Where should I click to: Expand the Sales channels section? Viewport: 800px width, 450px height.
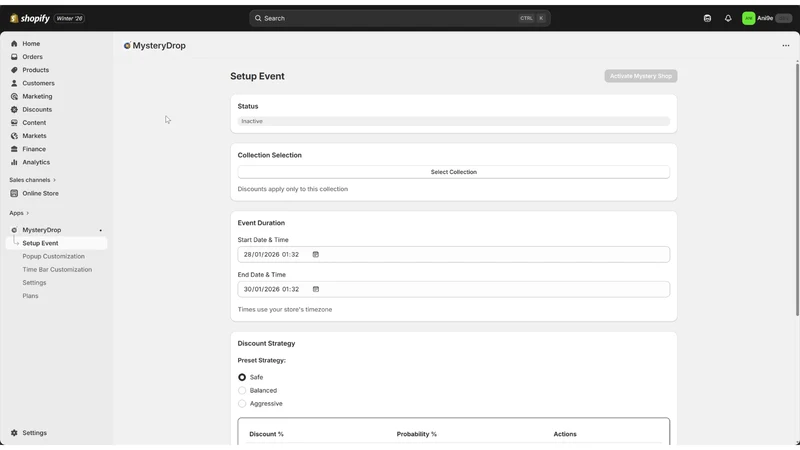click(x=33, y=180)
